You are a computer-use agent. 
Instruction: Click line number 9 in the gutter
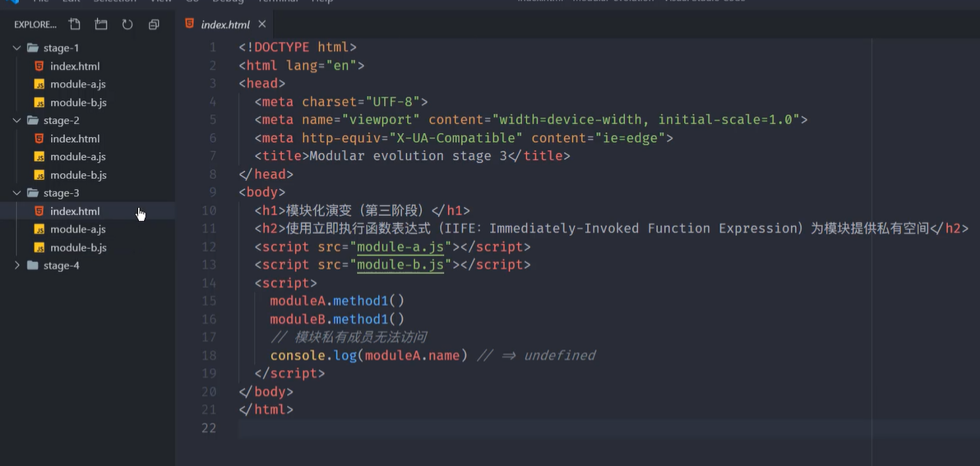click(213, 192)
